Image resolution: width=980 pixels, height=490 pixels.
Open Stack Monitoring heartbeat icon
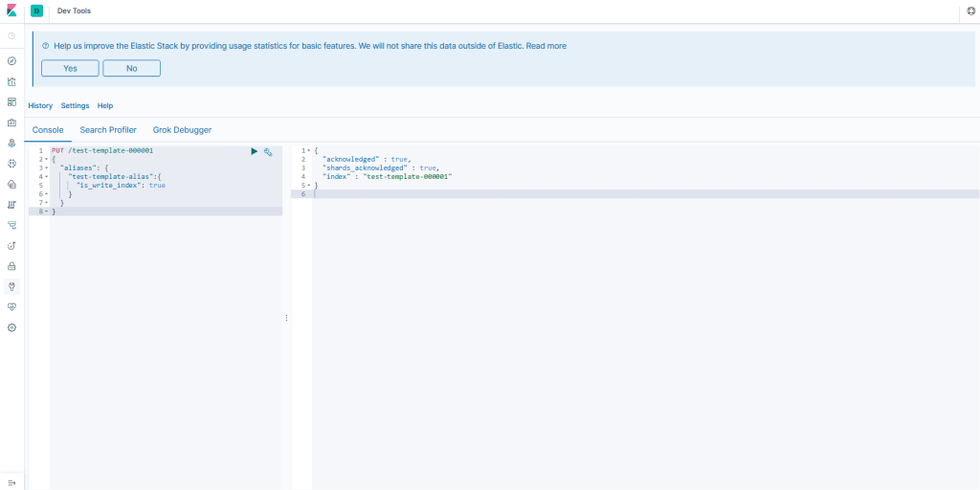[x=11, y=307]
